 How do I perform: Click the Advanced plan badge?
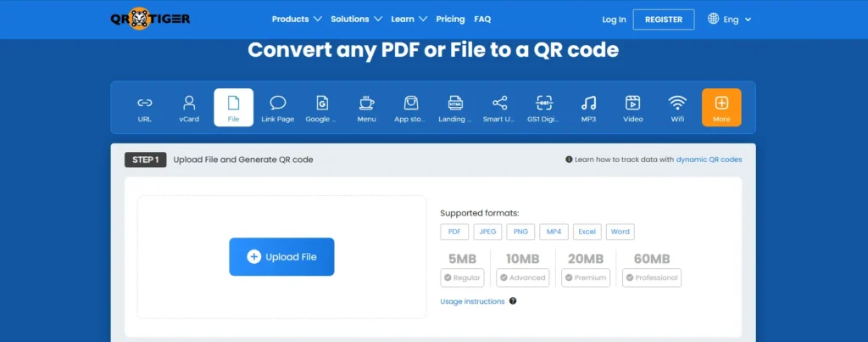coord(522,278)
